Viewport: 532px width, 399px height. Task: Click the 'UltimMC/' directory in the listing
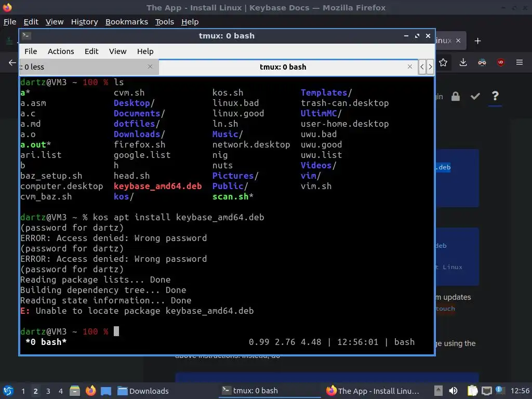(321, 113)
